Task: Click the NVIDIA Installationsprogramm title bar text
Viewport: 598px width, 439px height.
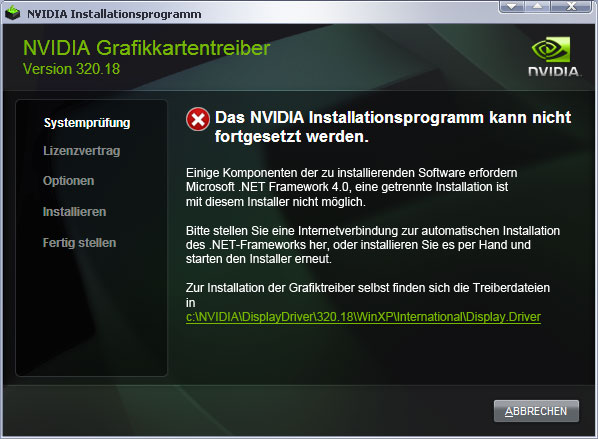Action: pyautogui.click(x=114, y=14)
